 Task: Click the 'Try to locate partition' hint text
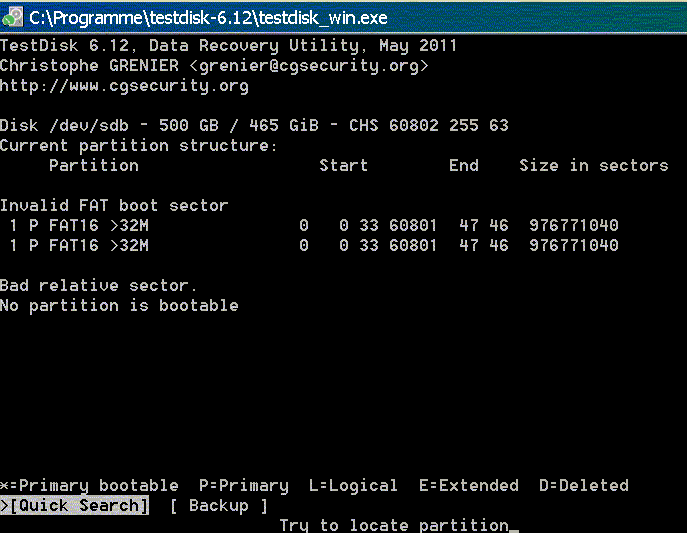[394, 525]
